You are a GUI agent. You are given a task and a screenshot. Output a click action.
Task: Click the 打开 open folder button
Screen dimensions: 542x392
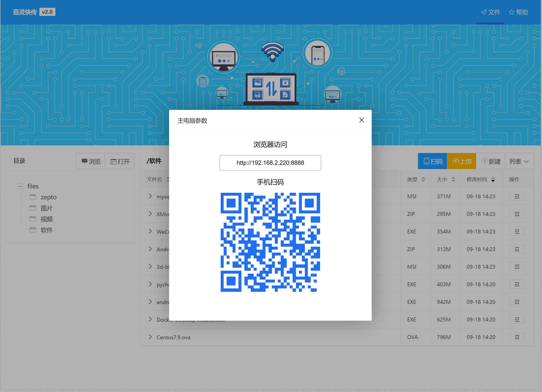point(120,161)
